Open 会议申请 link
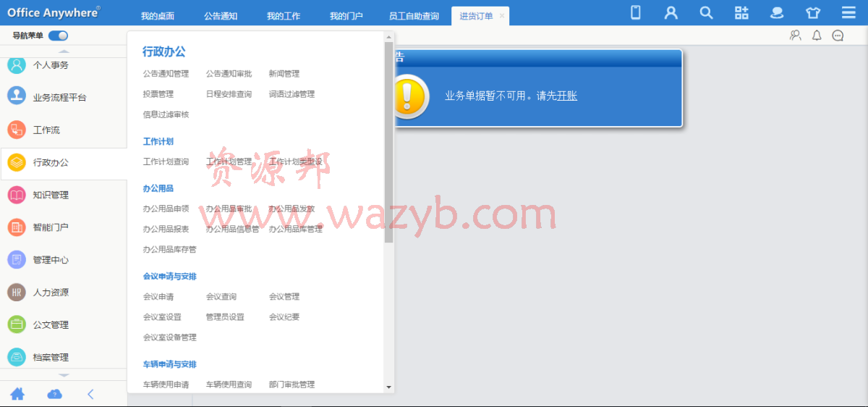This screenshot has height=407, width=868. click(158, 296)
